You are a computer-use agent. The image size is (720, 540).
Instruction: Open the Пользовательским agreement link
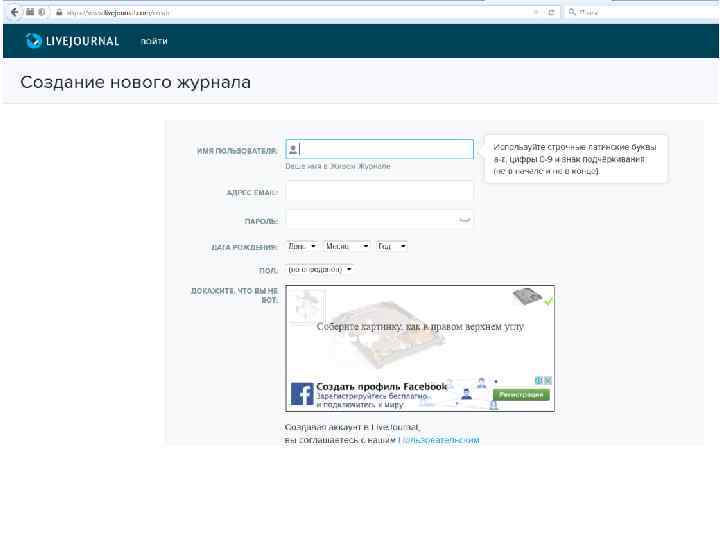[x=439, y=440]
